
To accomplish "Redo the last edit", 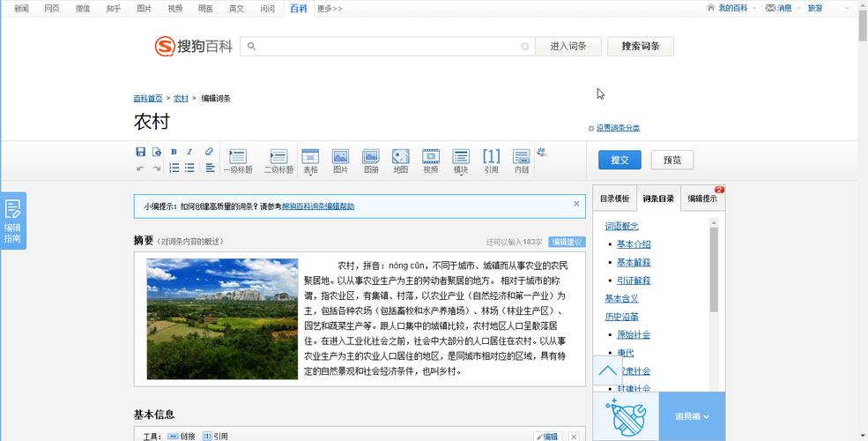I will click(x=157, y=168).
